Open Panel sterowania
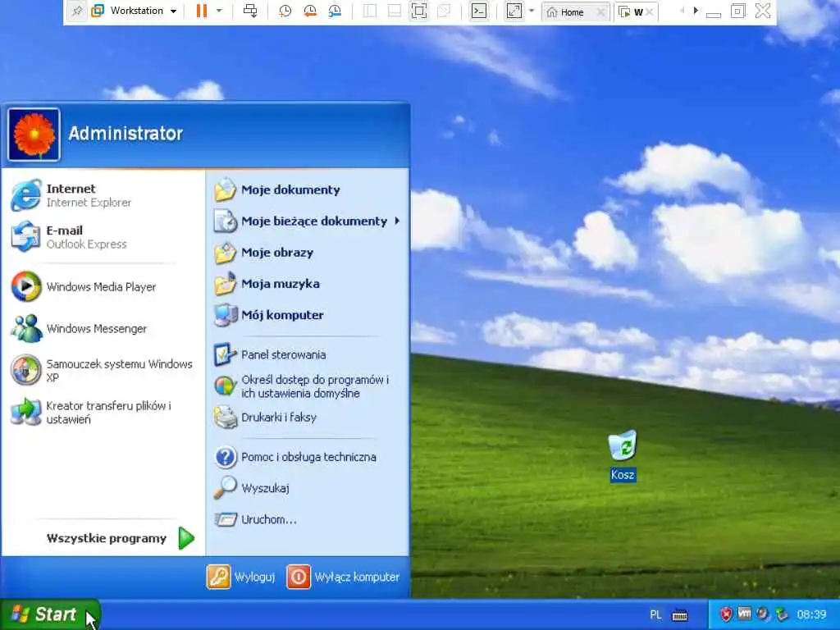 pos(308,354)
